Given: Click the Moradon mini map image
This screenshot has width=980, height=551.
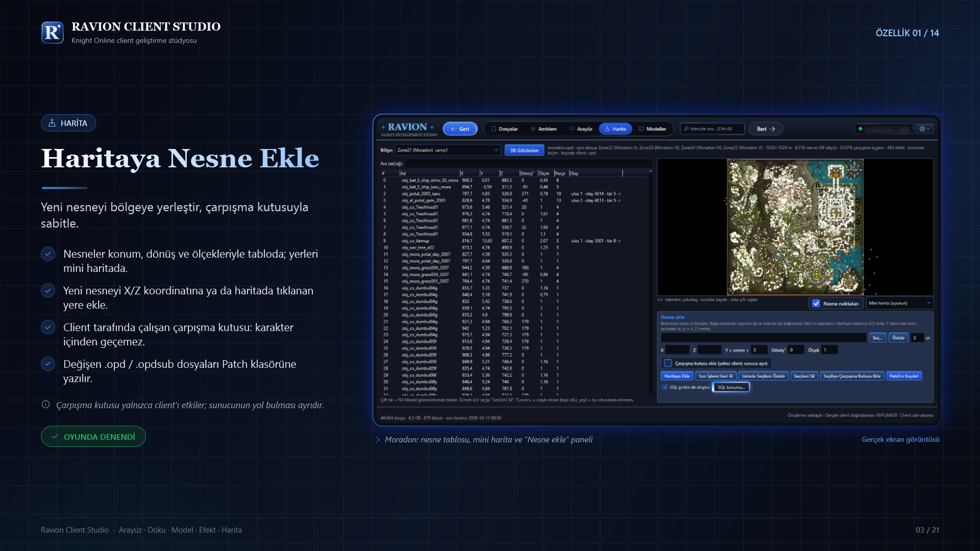Looking at the screenshot, I should (795, 227).
